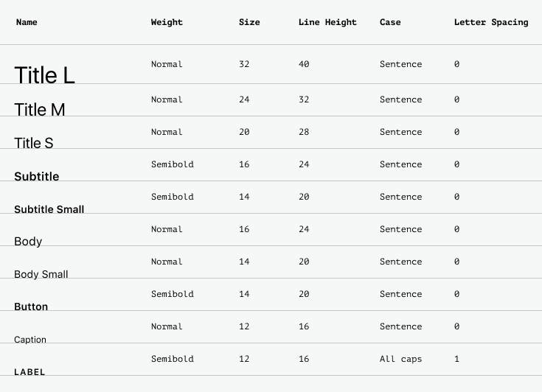Click the Caption style name
The height and width of the screenshot is (392, 542).
point(30,340)
